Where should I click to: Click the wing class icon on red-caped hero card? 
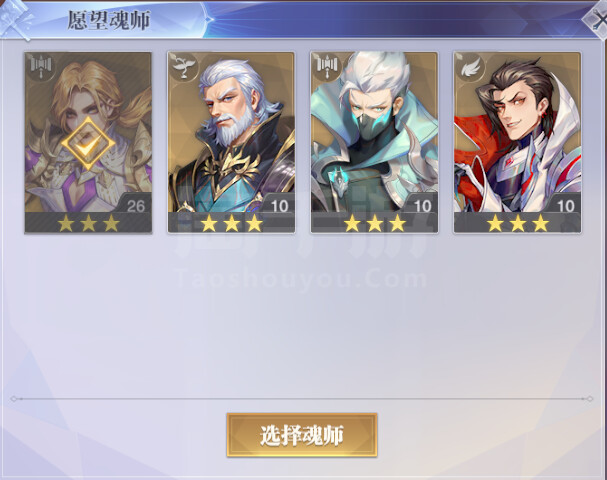tap(470, 66)
